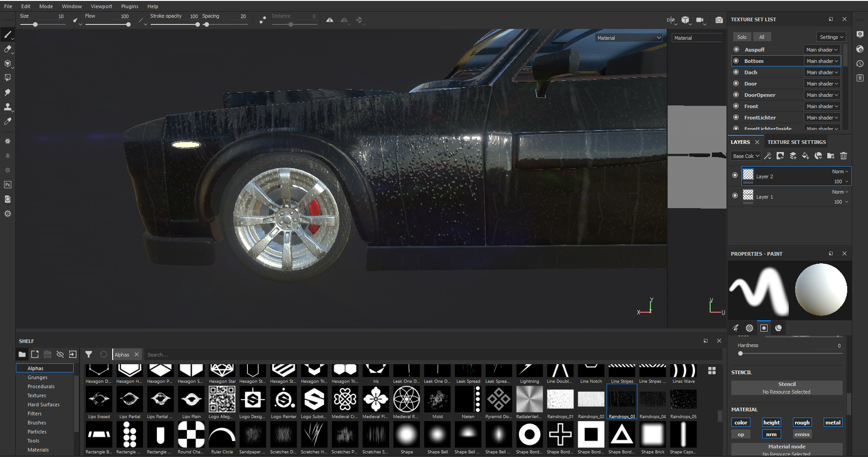This screenshot has width=868, height=457.
Task: Toggle the Door texture set visibility
Action: pos(736,84)
